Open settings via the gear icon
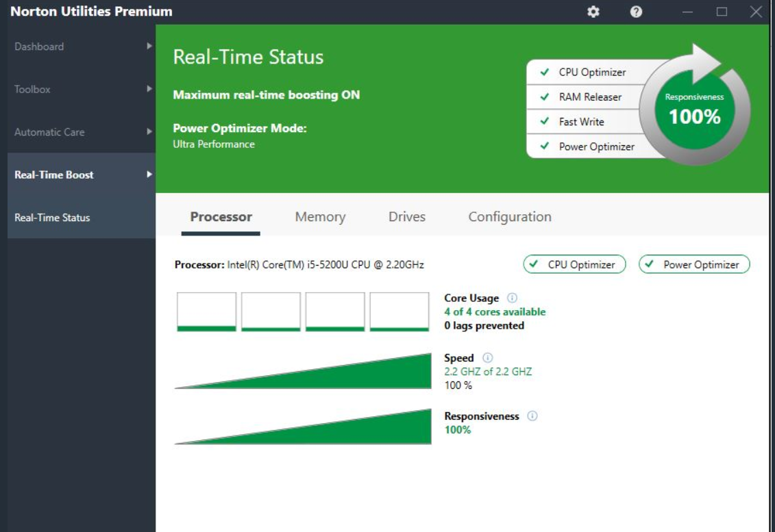Screen dimensions: 775x532 pyautogui.click(x=593, y=12)
